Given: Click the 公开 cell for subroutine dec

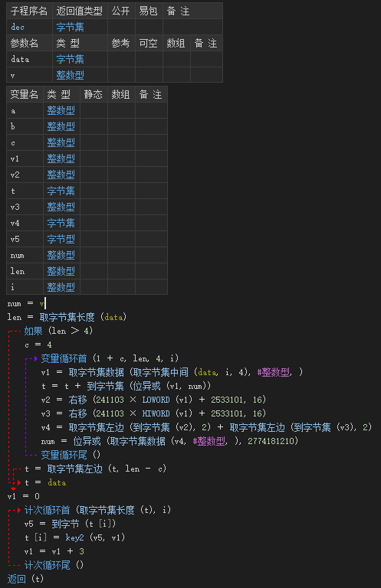Looking at the screenshot, I should click(x=121, y=27).
